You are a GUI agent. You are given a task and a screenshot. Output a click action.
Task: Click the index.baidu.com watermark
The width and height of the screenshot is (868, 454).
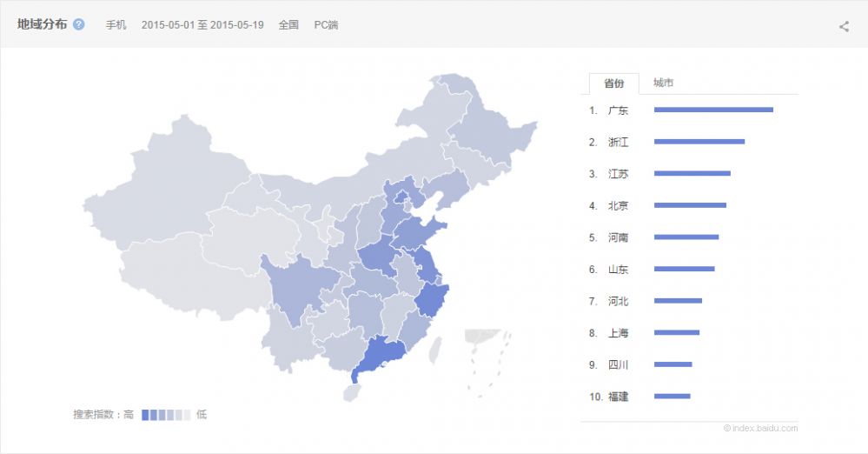[x=760, y=428]
